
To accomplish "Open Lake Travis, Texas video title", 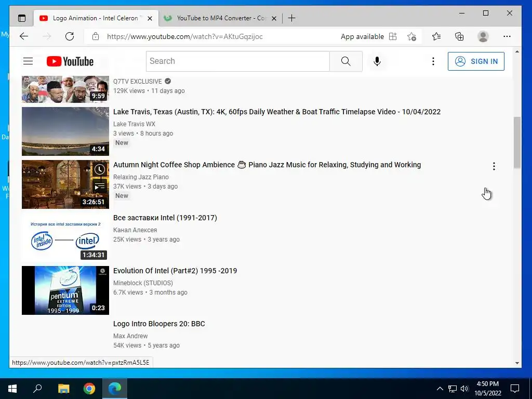I will 277,112.
